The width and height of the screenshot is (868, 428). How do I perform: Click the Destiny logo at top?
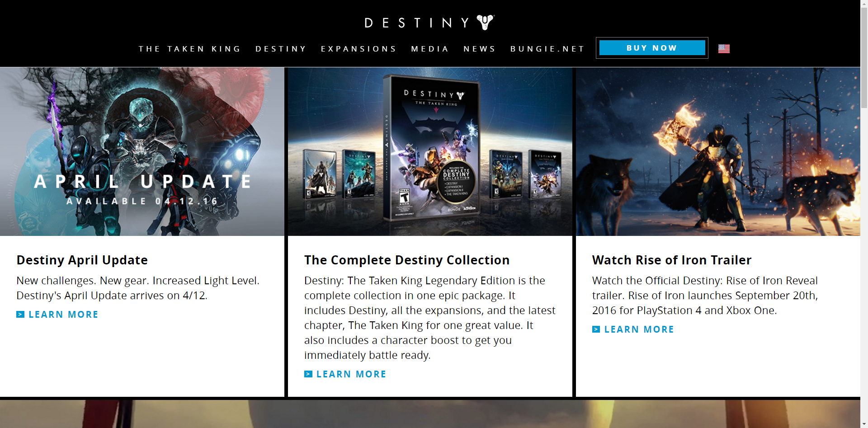[429, 23]
